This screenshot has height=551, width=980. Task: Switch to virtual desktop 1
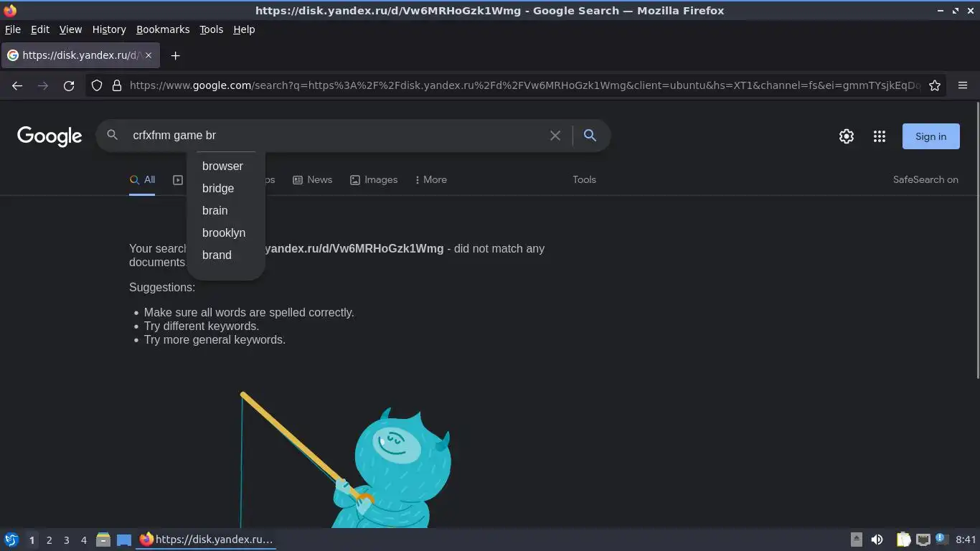click(32, 540)
